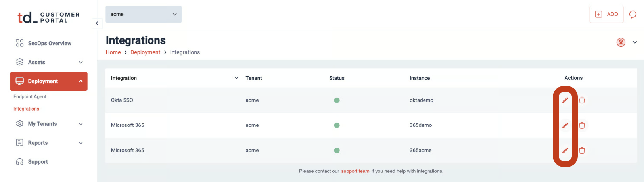Edit the 365demo Microsoft 365 integration
Screen dimensions: 644x182
click(565, 125)
